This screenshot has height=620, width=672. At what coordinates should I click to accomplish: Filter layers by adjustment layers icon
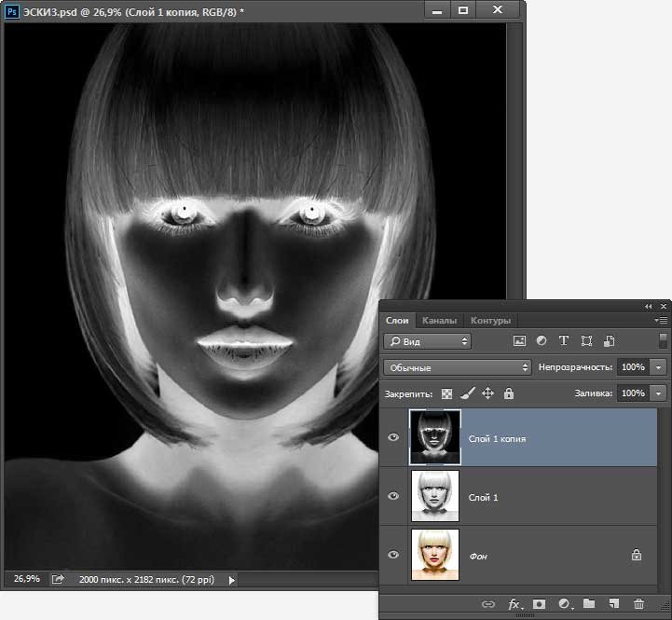542,341
